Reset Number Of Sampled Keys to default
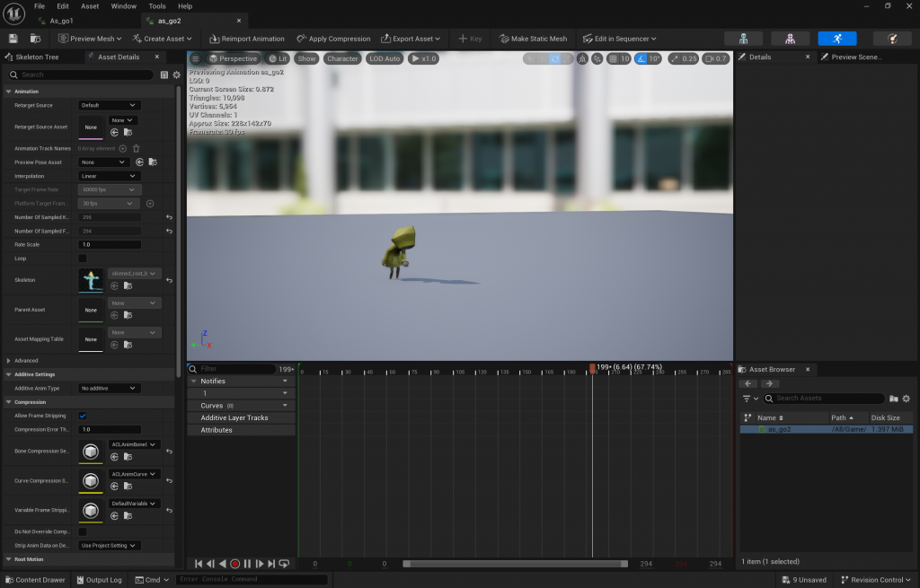The height and width of the screenshot is (588, 920). click(x=169, y=217)
